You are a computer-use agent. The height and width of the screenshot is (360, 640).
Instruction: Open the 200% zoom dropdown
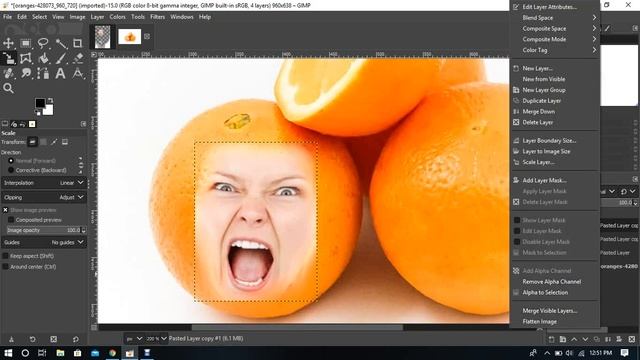point(157,339)
